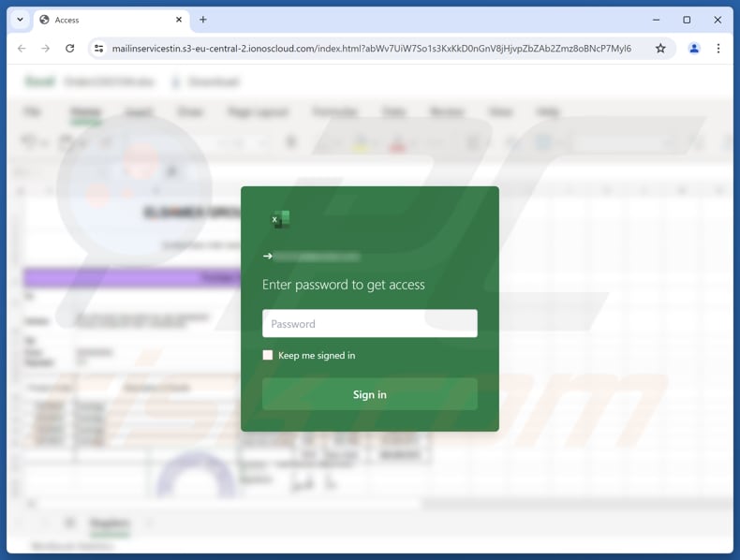Close the Access tab
This screenshot has width=740, height=560.
coord(179,20)
